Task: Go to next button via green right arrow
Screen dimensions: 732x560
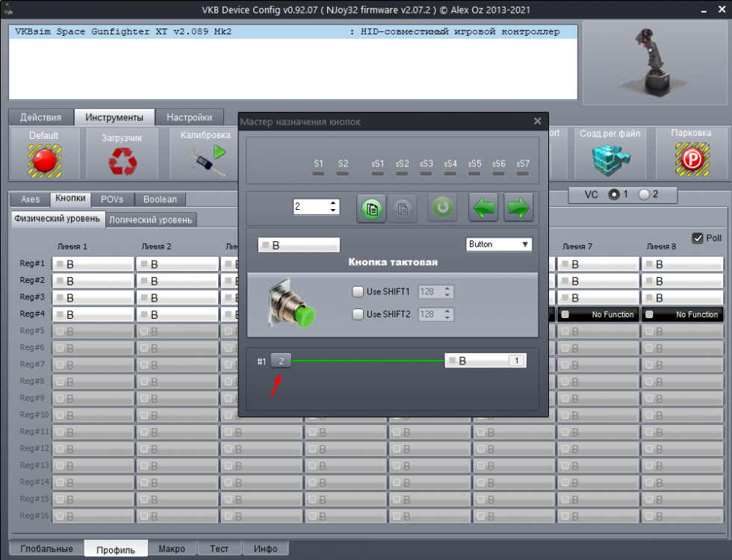Action: [x=518, y=209]
